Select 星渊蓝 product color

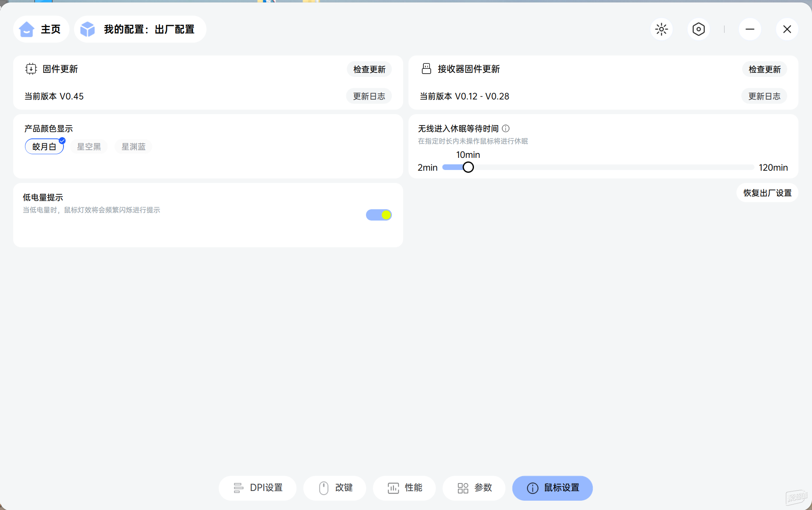(x=133, y=147)
